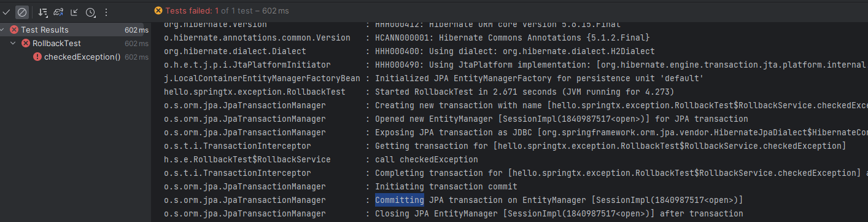Select the RollbackTest tree item

[x=57, y=43]
